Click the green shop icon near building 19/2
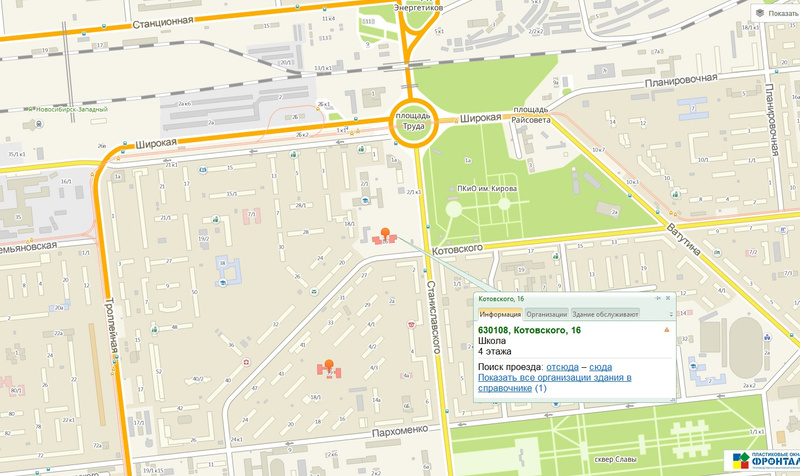Image resolution: width=800 pixels, height=476 pixels. point(215,220)
